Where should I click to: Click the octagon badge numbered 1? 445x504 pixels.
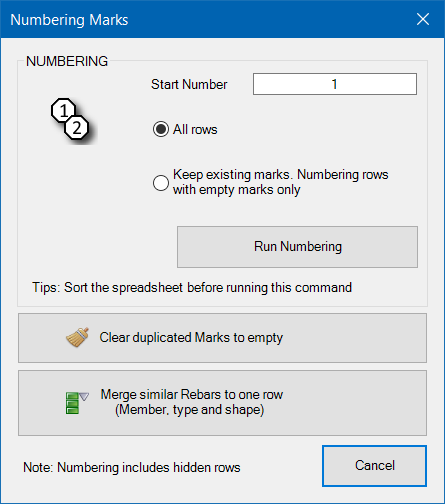pos(63,110)
